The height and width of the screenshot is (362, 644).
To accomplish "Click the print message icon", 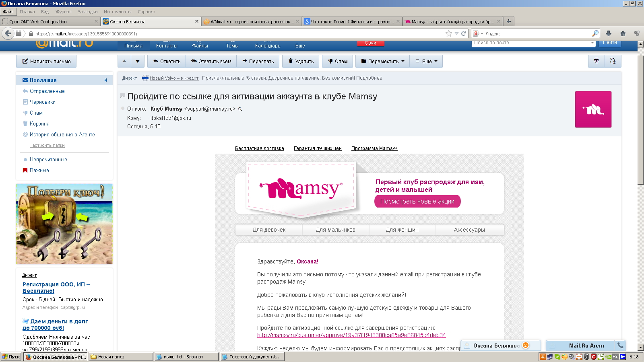I will (x=596, y=61).
